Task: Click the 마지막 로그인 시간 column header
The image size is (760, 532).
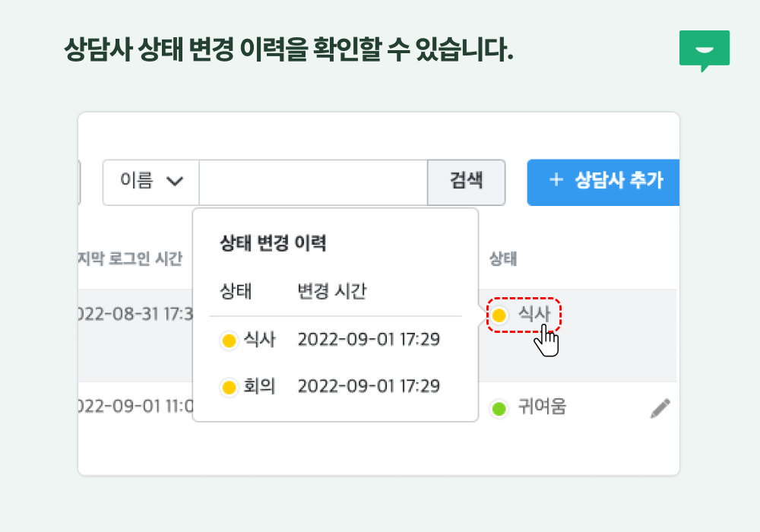Action: tap(131, 258)
